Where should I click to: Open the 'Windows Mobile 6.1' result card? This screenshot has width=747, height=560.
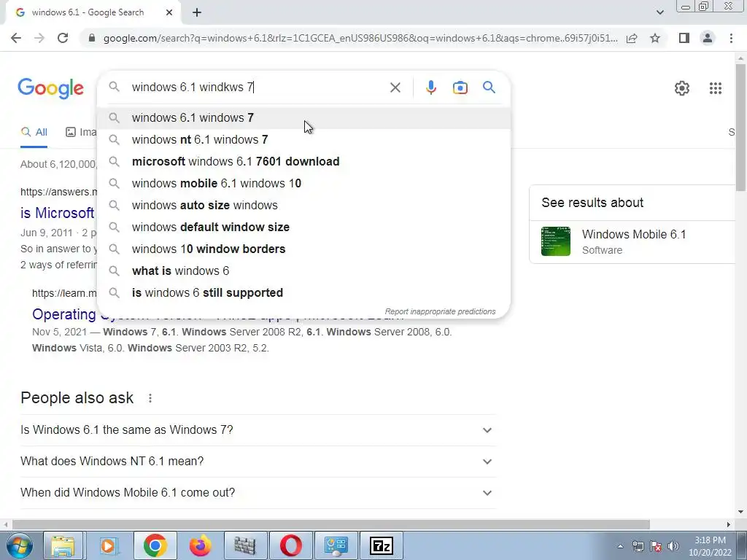coord(634,241)
